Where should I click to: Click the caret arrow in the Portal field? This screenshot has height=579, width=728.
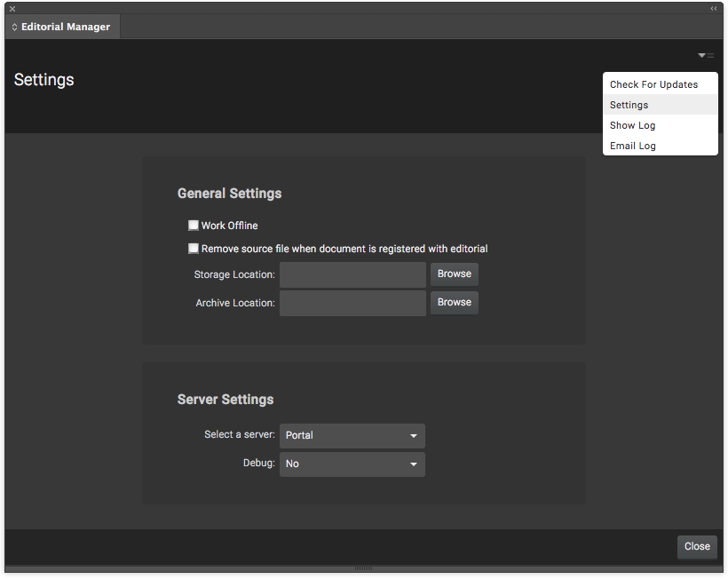(413, 436)
